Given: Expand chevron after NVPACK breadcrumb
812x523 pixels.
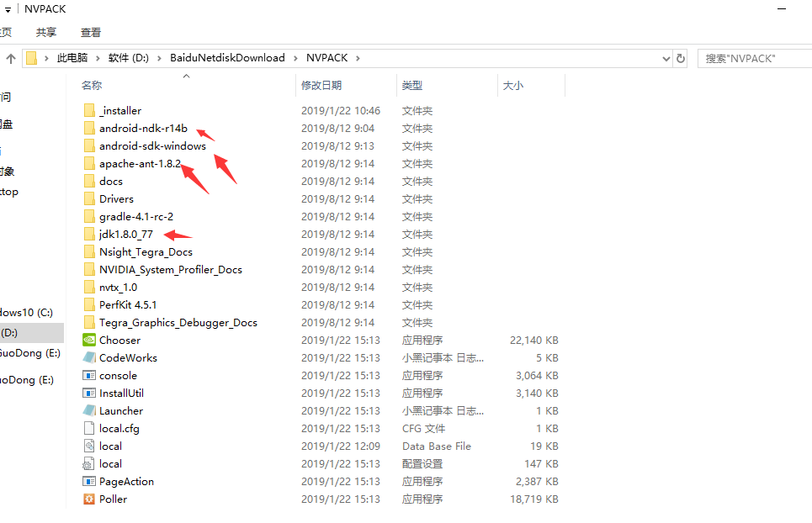Looking at the screenshot, I should [x=358, y=58].
